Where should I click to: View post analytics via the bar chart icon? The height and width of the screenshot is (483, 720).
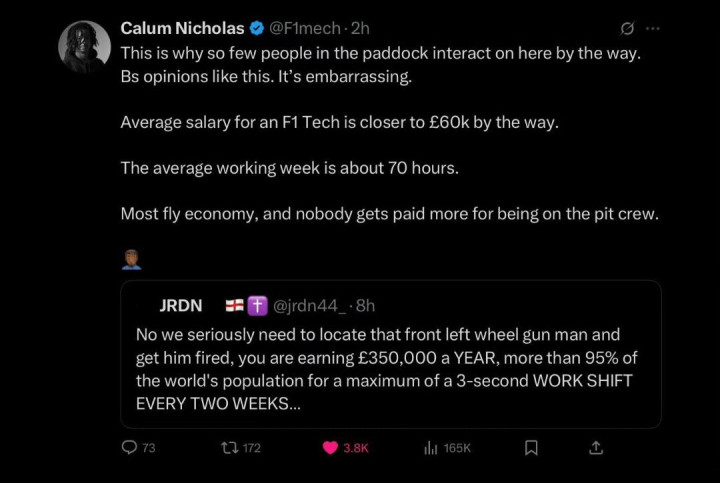point(431,448)
